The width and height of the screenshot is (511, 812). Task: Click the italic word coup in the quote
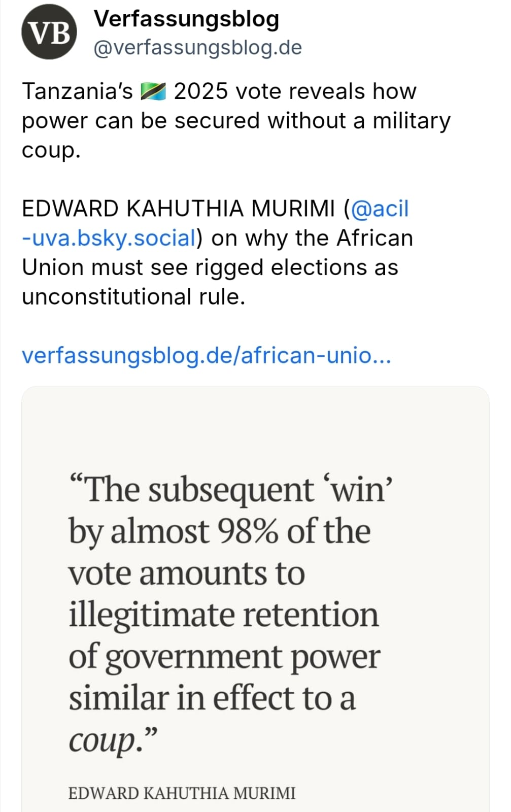(103, 741)
